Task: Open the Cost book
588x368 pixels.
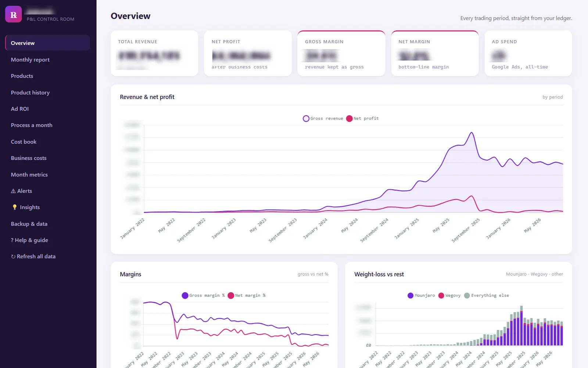Action: pos(48,142)
